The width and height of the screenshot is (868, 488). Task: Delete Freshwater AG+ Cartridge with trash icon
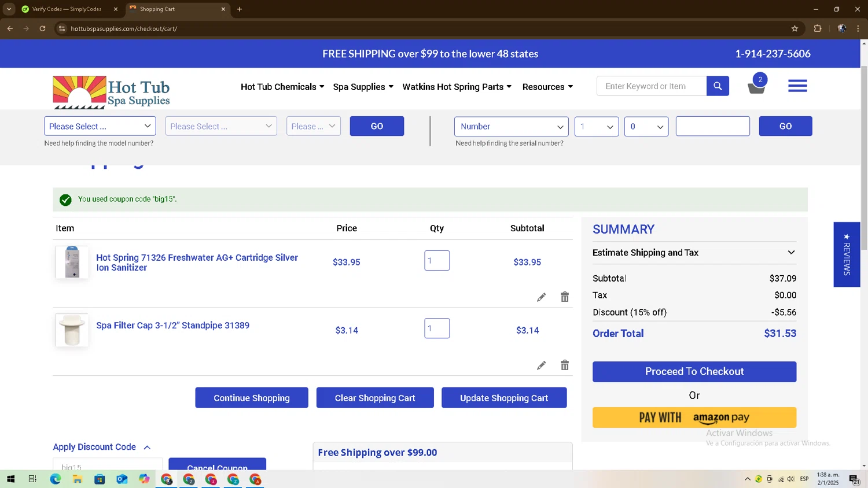[x=565, y=297]
